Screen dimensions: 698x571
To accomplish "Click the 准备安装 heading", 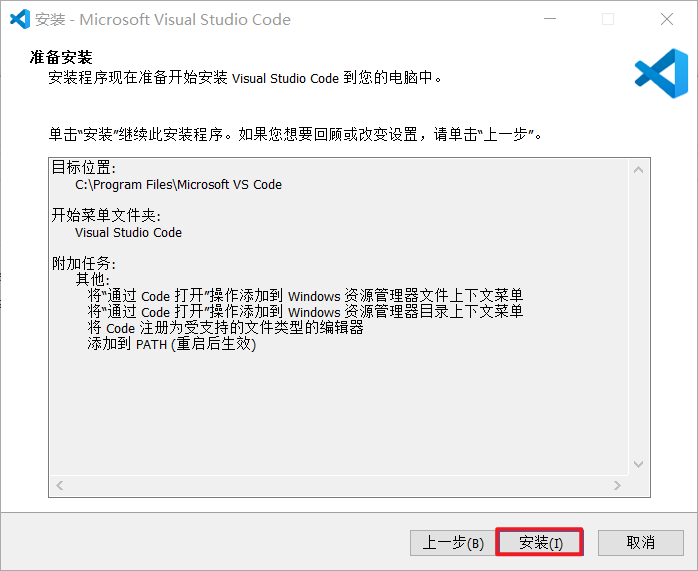I will pos(61,57).
